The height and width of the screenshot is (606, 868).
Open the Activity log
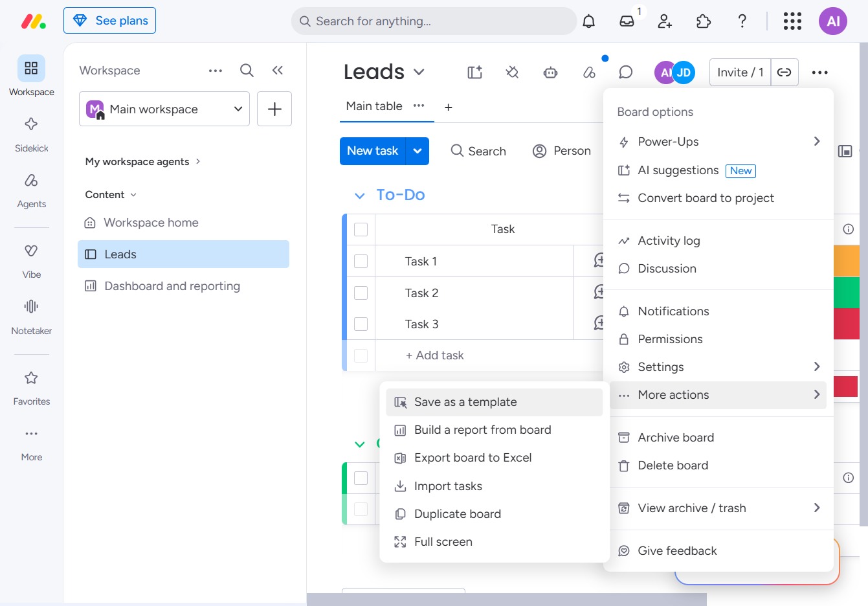[718, 241]
